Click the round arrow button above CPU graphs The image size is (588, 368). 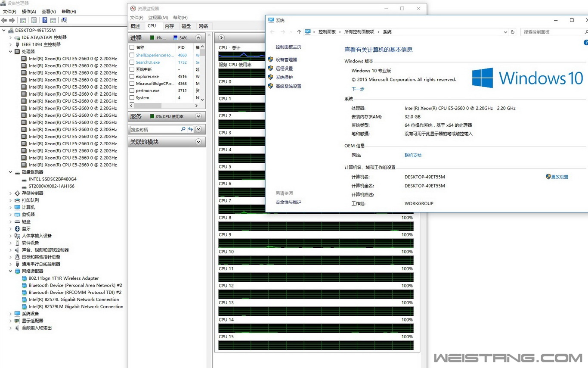coord(221,38)
